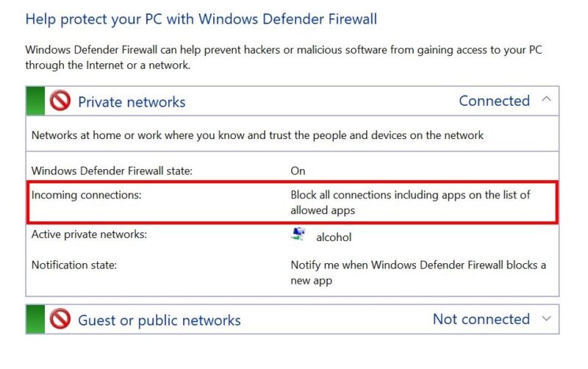Viewport: 588px width, 369px height.
Task: Click the green bar of Private networks
Action: point(35,101)
